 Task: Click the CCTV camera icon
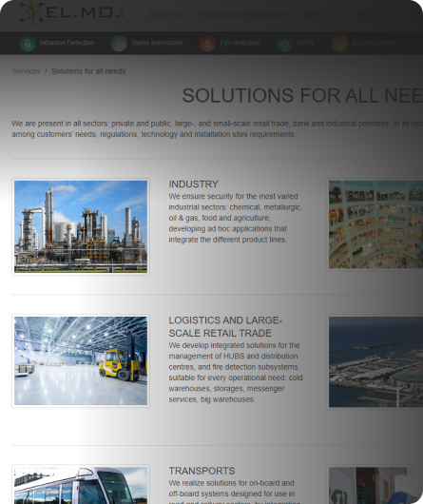[284, 43]
